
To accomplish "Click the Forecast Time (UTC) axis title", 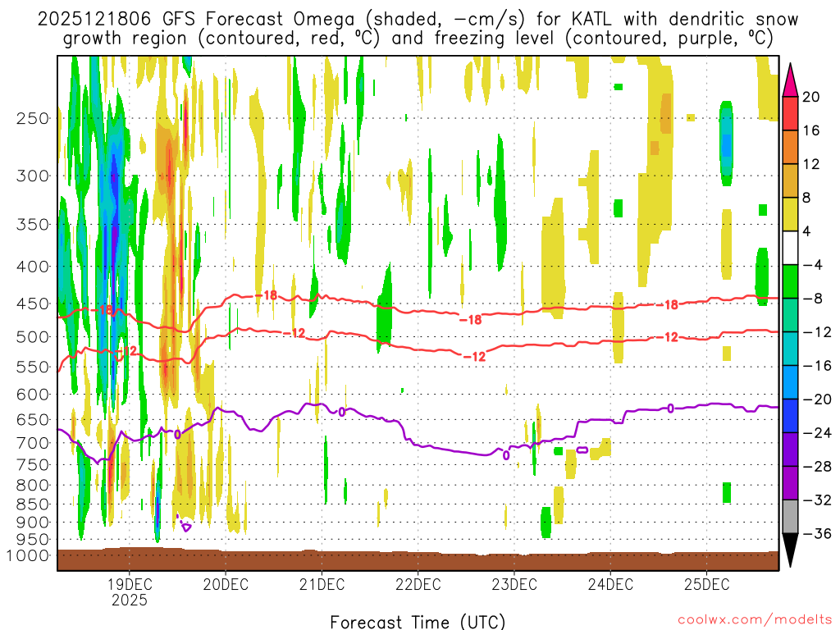I will coord(418,621).
